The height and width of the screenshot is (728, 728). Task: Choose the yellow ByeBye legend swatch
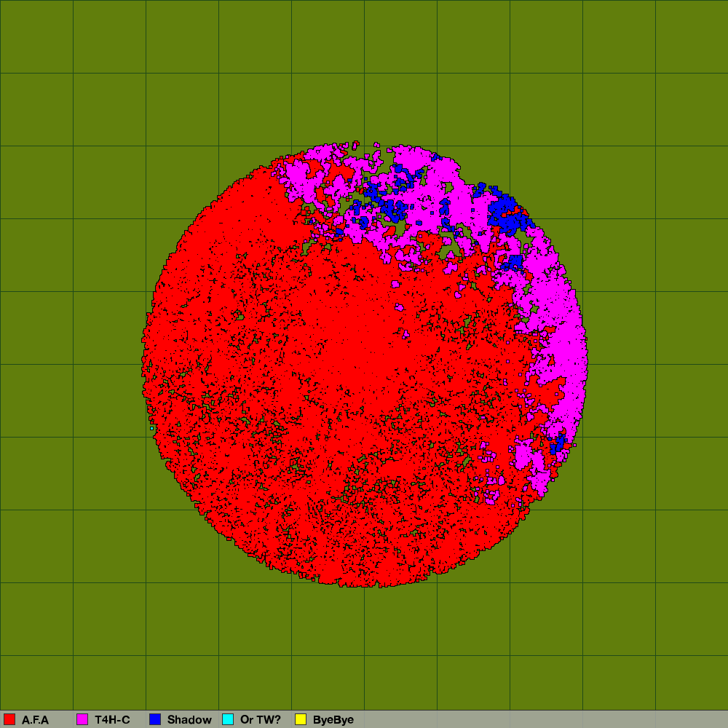301,719
